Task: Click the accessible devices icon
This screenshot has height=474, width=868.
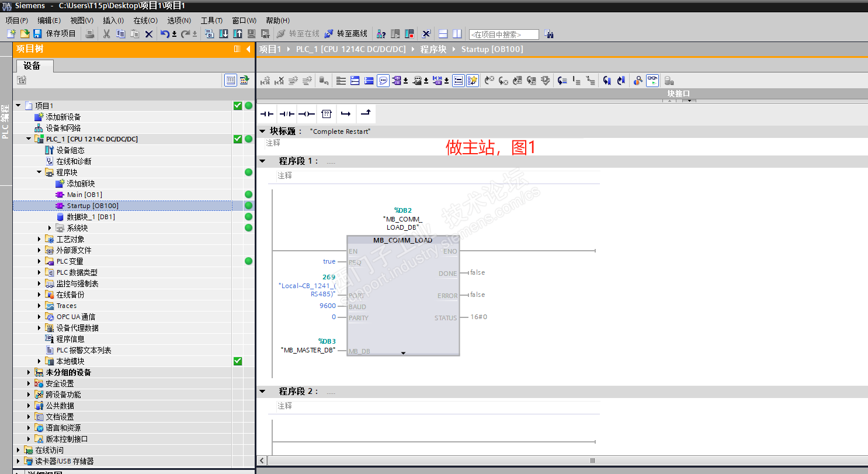Action: [x=381, y=34]
